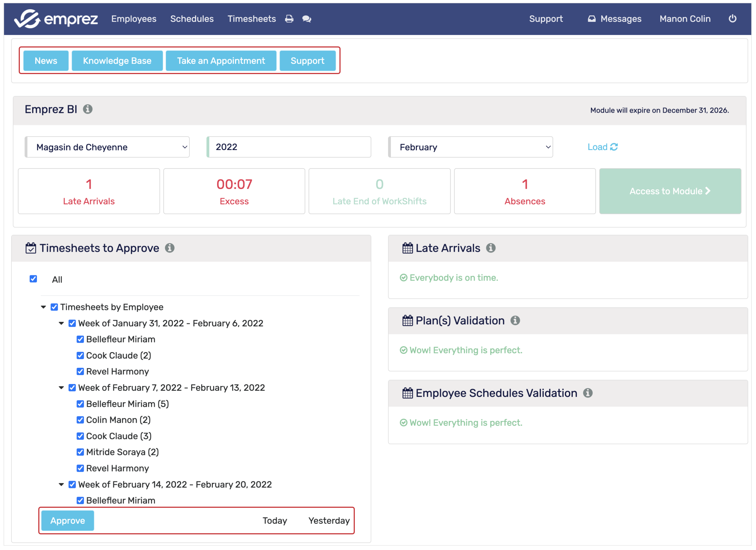Click the info icon beside Emprez BI
This screenshot has height=550, width=756.
point(88,109)
